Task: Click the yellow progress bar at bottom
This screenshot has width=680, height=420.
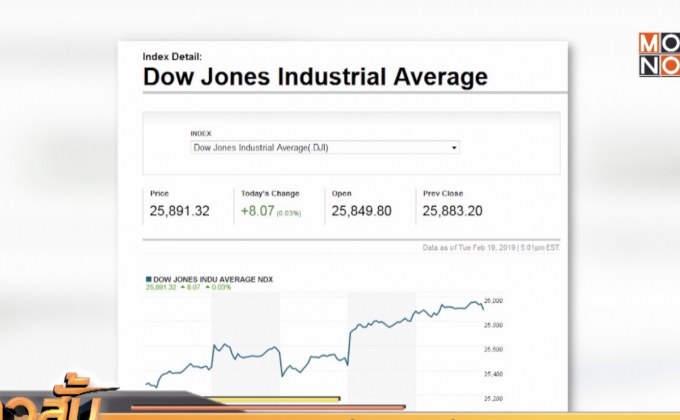Action: click(x=273, y=399)
